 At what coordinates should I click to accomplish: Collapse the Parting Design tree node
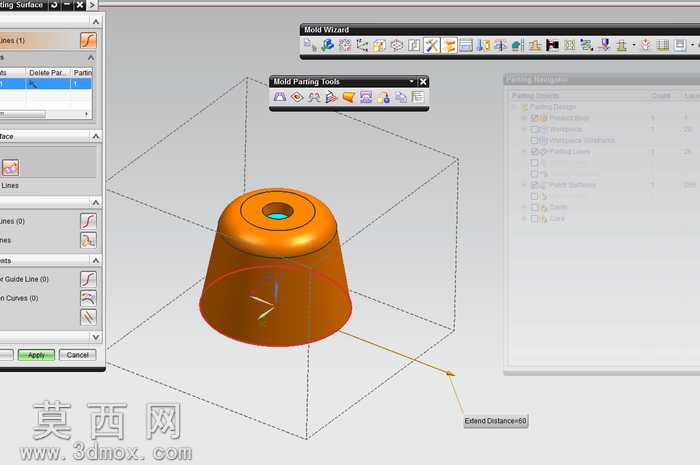pos(515,107)
